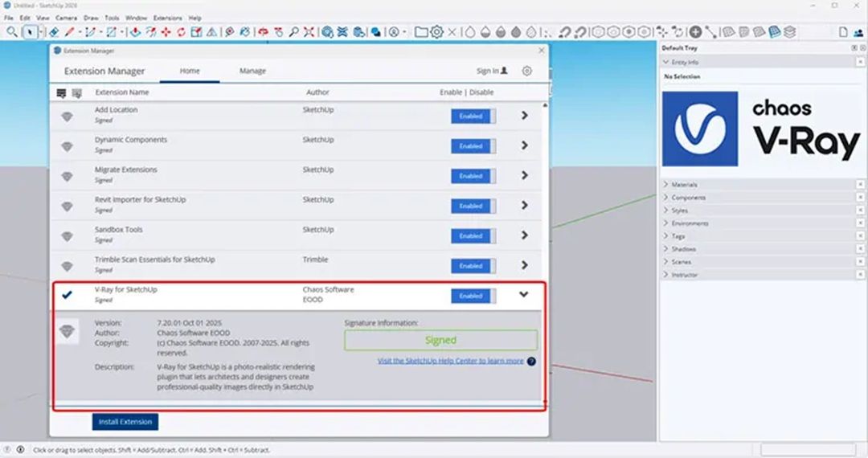Disable the V-Ray for SketchUp extension
Image resolution: width=868 pixels, height=458 pixels.
[x=473, y=296]
